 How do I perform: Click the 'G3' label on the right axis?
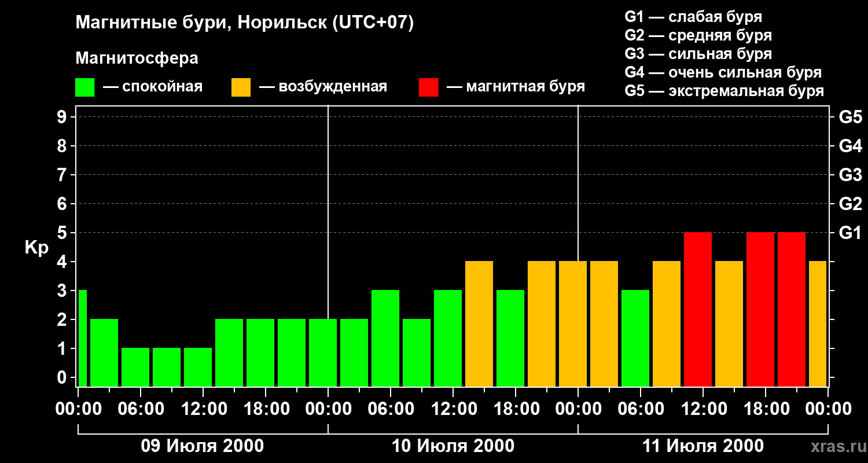[850, 175]
